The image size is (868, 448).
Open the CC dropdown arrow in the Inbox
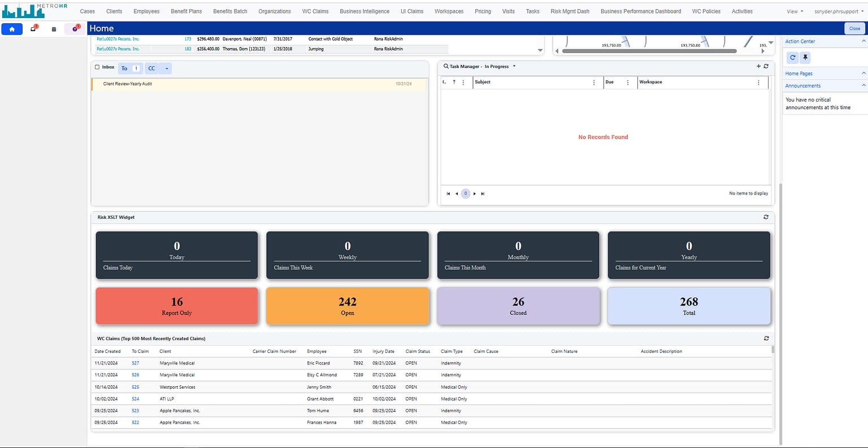click(166, 67)
